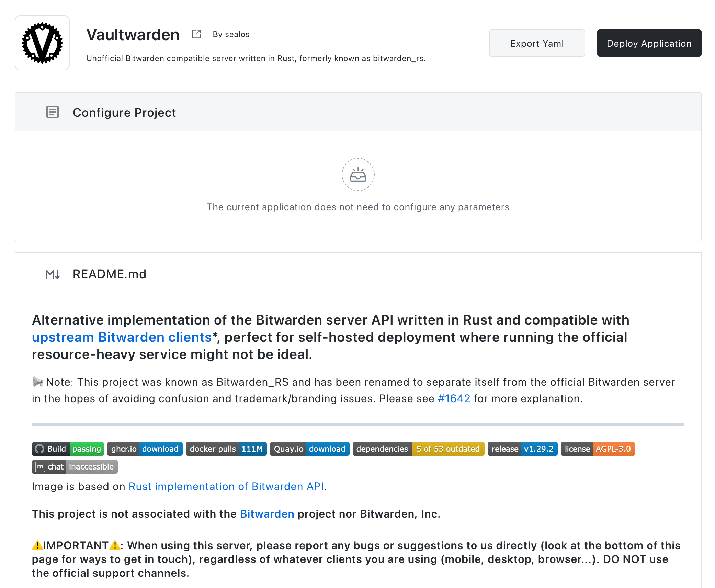Image resolution: width=715 pixels, height=588 pixels.
Task: Click the release v1.29.2 badge
Action: (x=522, y=449)
